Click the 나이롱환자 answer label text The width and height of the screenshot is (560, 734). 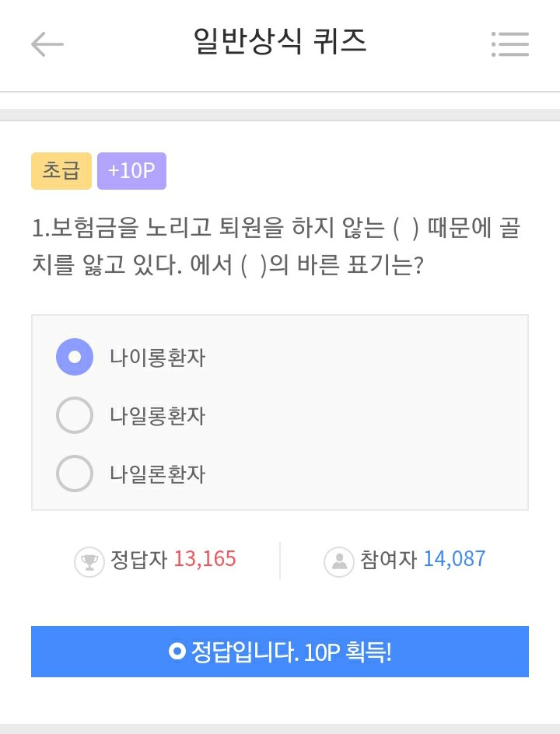[x=158, y=358]
